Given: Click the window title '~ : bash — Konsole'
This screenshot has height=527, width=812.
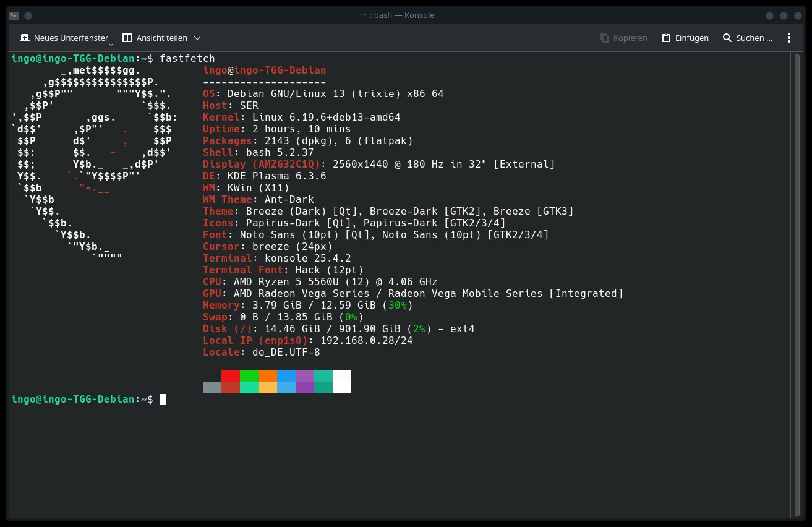Looking at the screenshot, I should click(x=398, y=15).
